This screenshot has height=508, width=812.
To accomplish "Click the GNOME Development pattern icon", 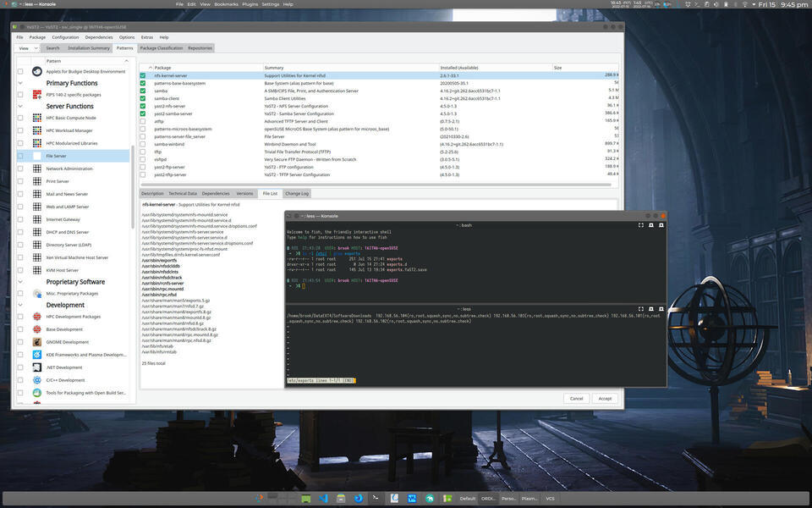I will tap(36, 341).
